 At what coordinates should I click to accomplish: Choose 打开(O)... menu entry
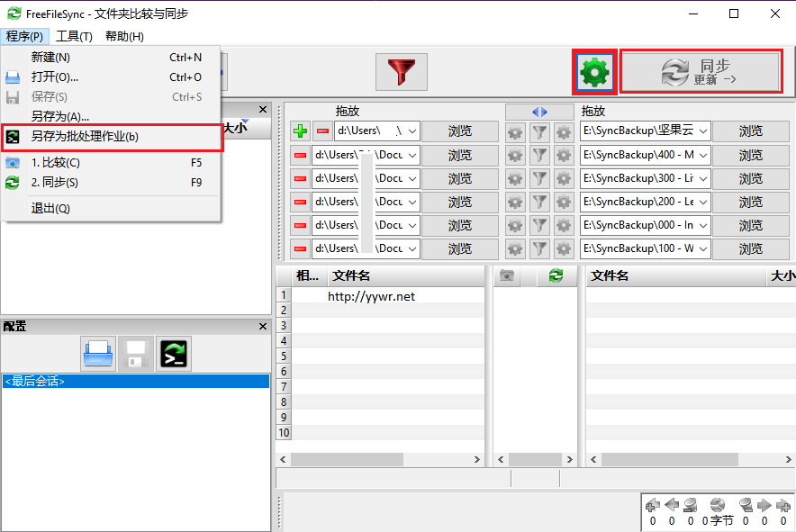tap(111, 77)
